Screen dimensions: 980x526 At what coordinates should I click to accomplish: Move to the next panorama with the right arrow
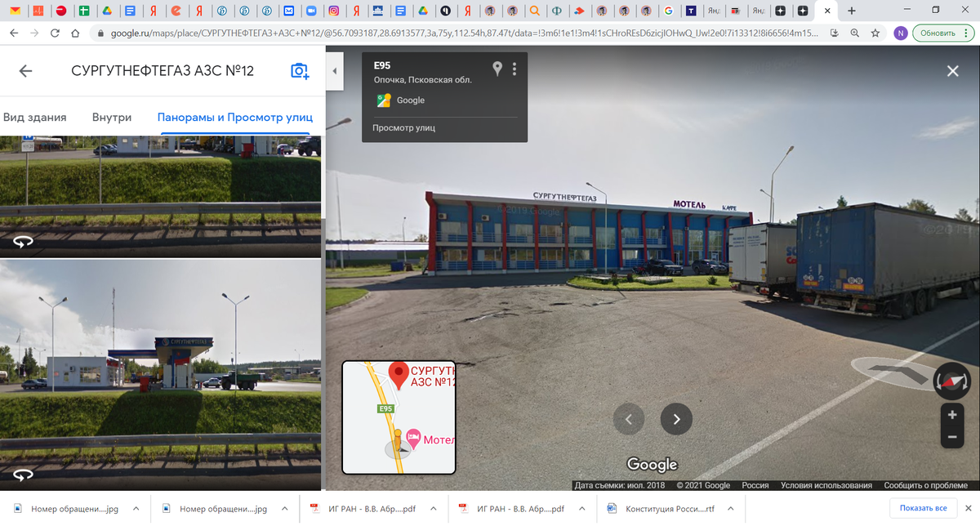(x=676, y=419)
